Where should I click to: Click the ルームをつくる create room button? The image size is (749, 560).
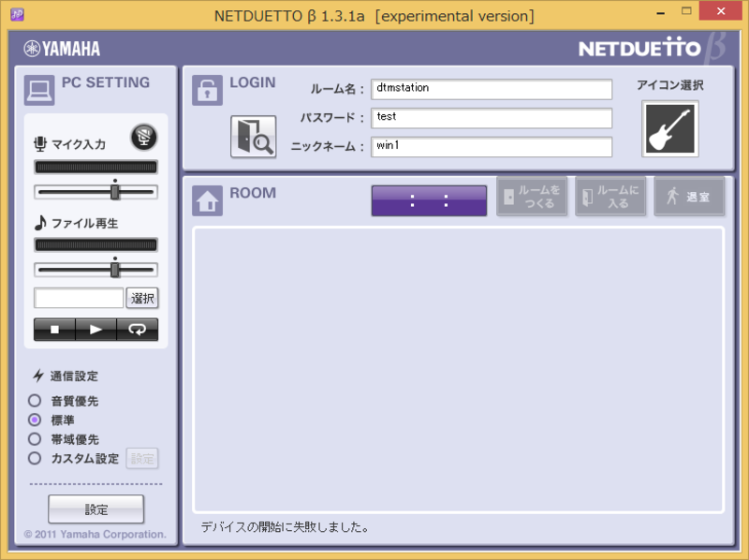(x=532, y=197)
